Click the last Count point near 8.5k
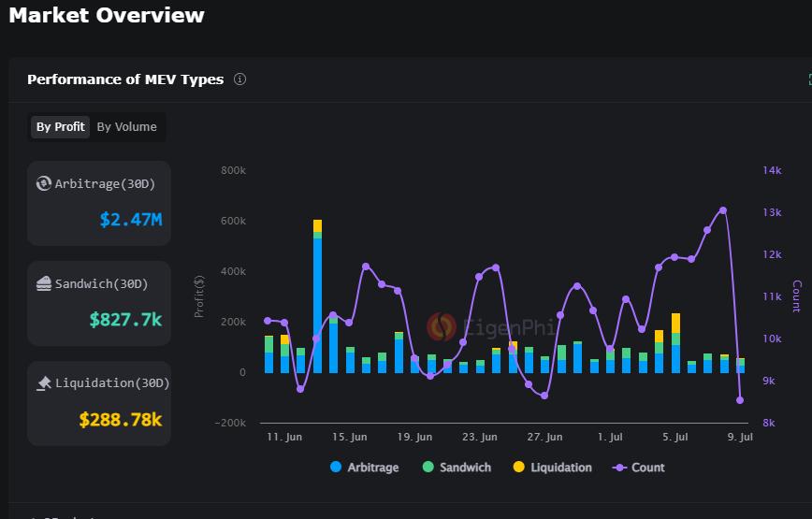Image resolution: width=812 pixels, height=519 pixels. (739, 400)
